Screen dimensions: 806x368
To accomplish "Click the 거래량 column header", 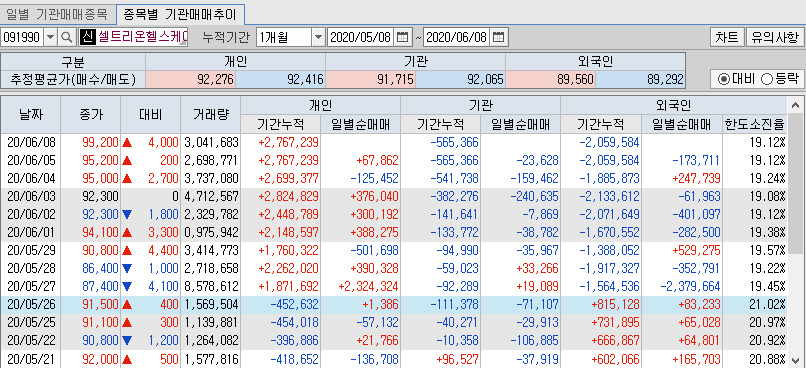I will [210, 115].
